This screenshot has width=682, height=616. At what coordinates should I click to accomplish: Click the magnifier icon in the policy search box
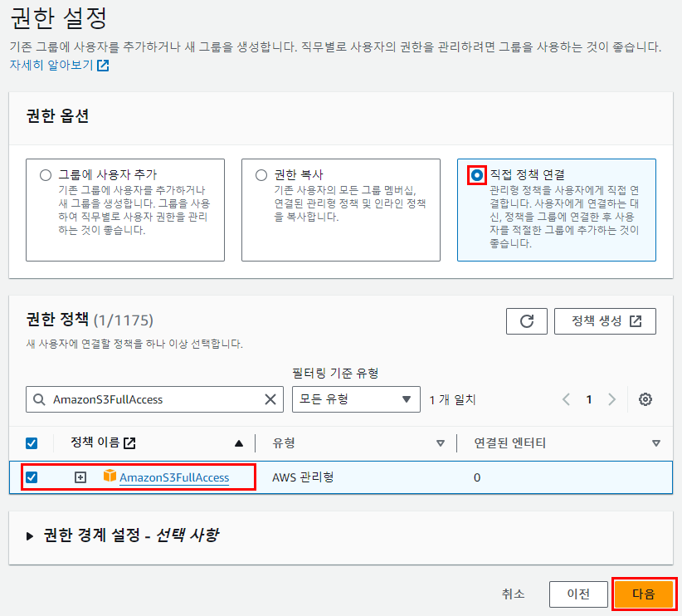pyautogui.click(x=39, y=399)
